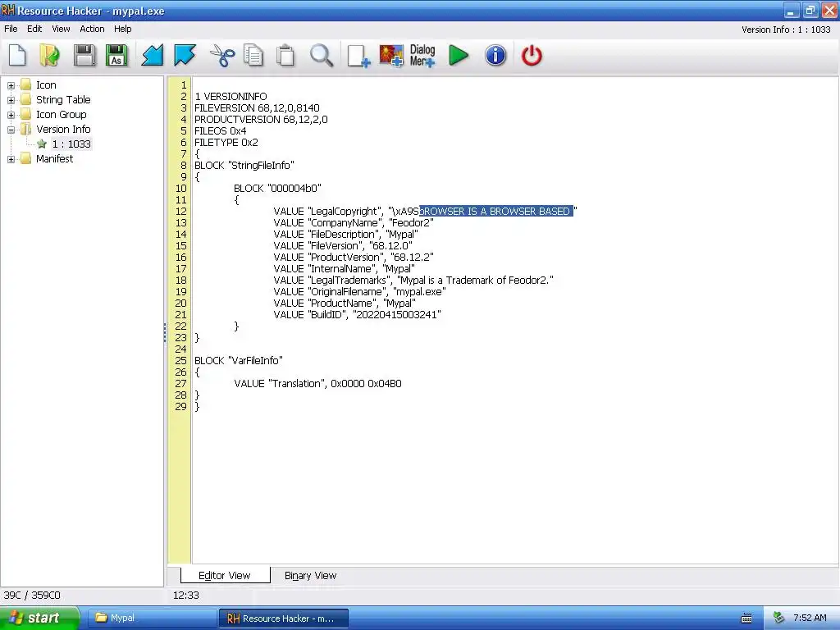
Task: Click the BLOCK "VarFileInfo" line
Action: [239, 361]
